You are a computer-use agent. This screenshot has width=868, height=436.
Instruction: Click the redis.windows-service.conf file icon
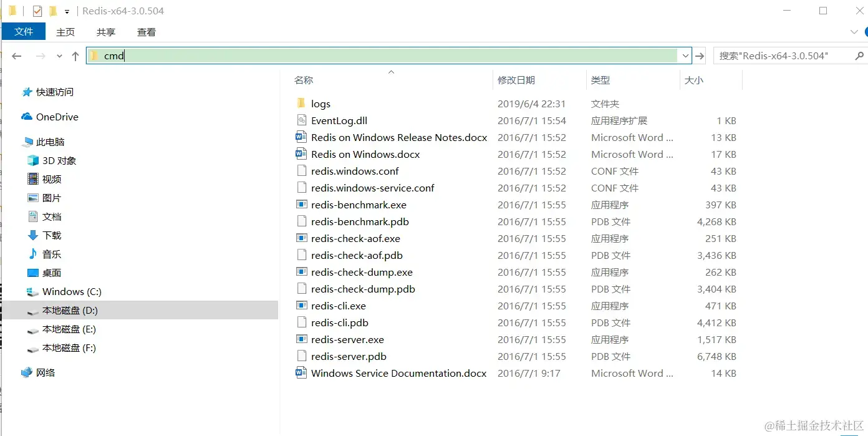tap(302, 188)
